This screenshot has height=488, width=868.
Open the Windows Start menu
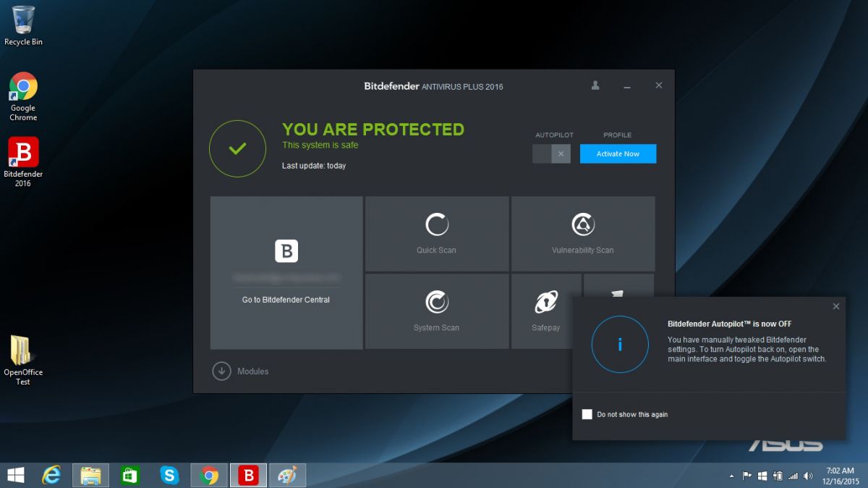pyautogui.click(x=14, y=476)
